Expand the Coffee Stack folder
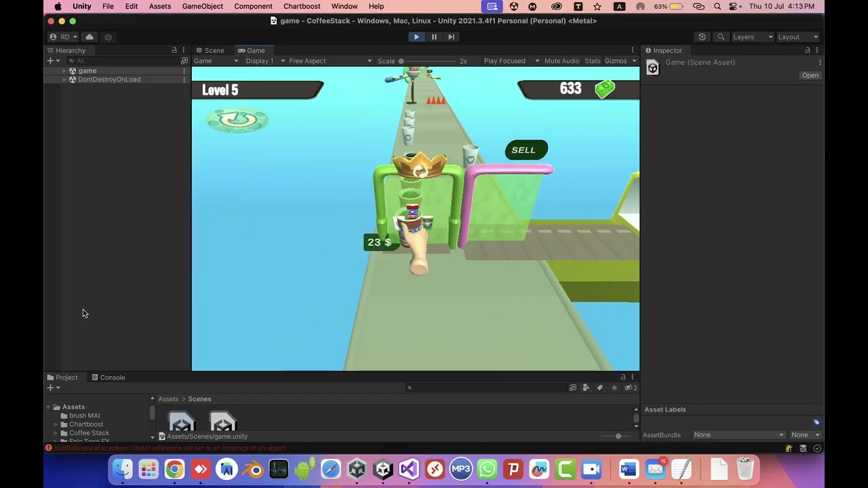The height and width of the screenshot is (488, 868). point(56,433)
